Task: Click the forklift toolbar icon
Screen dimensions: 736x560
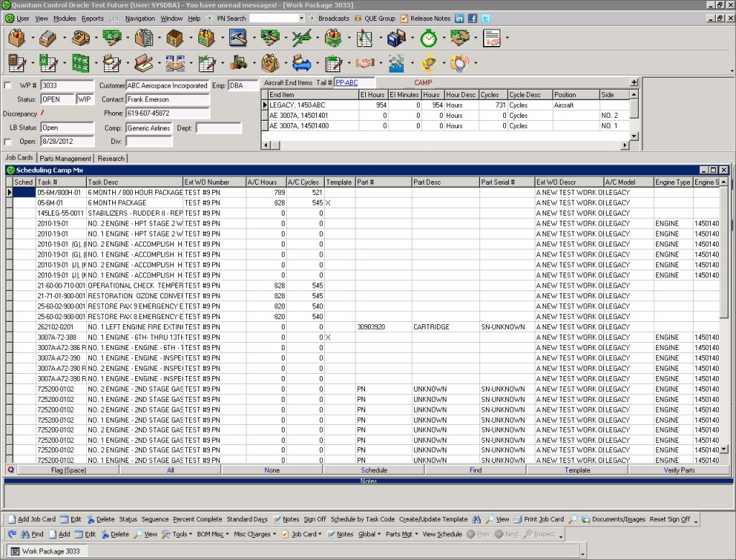Action: tap(239, 63)
